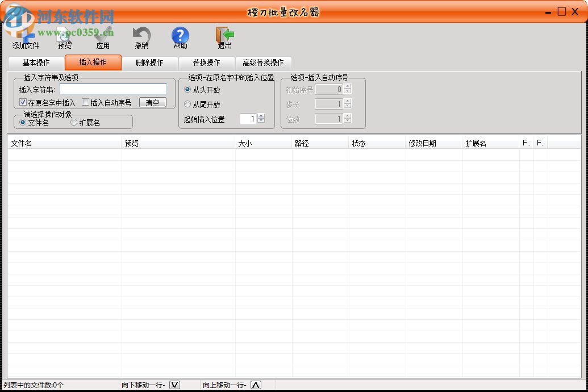The image size is (588, 392).
Task: Click the 应用 (Apply) checkmark icon
Action: coord(103,34)
